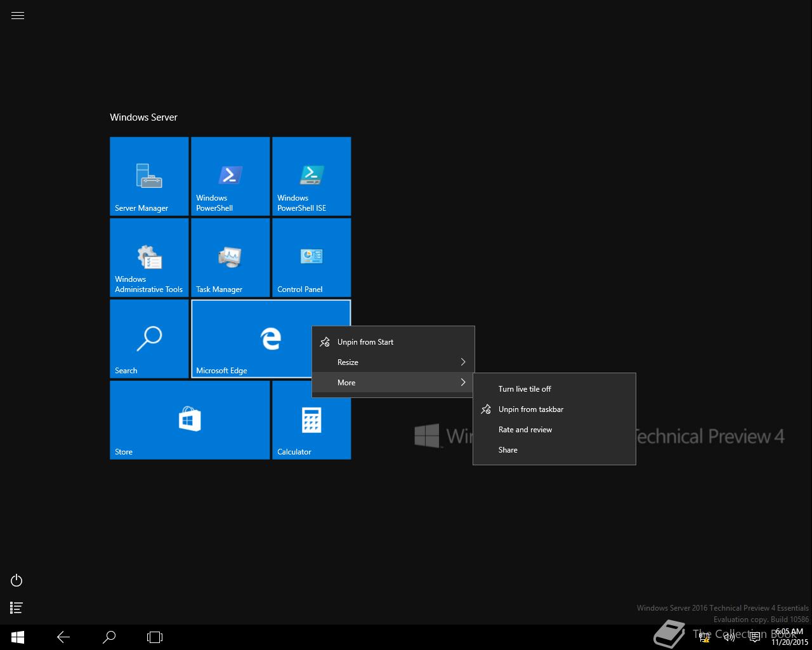Open the Control Panel tile
The width and height of the screenshot is (812, 650).
(311, 258)
